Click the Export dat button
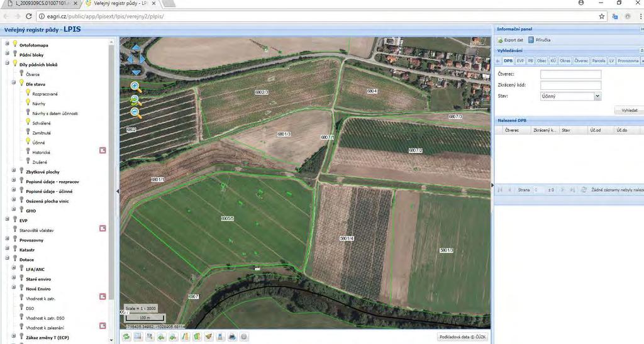 click(510, 40)
